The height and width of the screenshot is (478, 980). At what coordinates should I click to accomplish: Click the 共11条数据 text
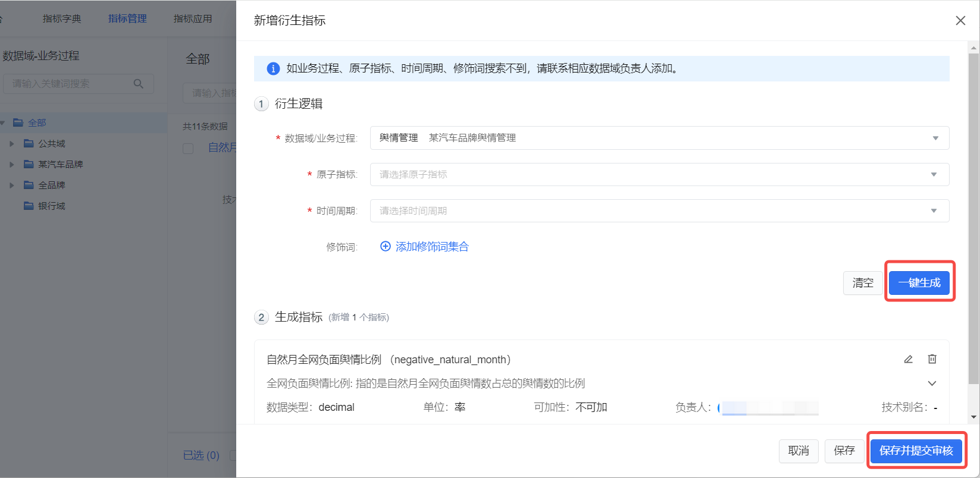pos(205,126)
